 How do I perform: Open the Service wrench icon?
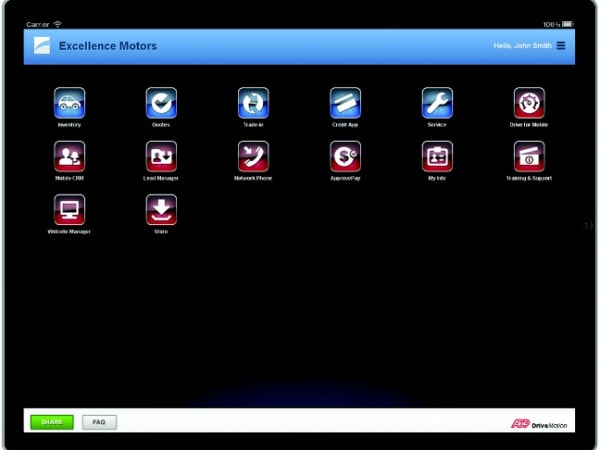pos(437,103)
